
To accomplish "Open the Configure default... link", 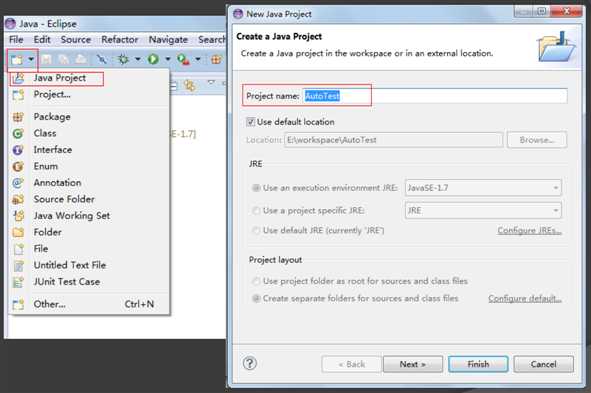I will pos(525,298).
